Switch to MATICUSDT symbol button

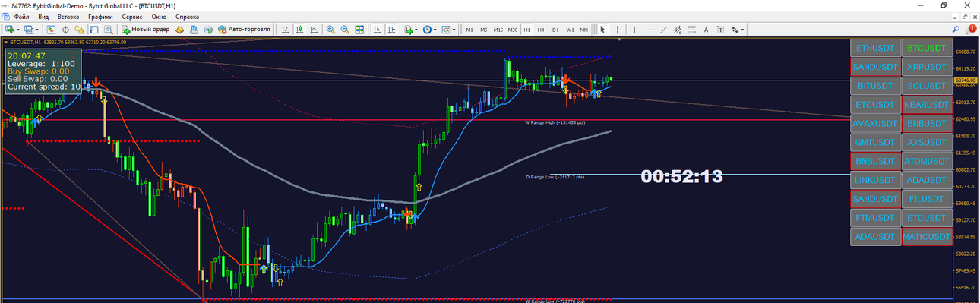click(x=927, y=237)
